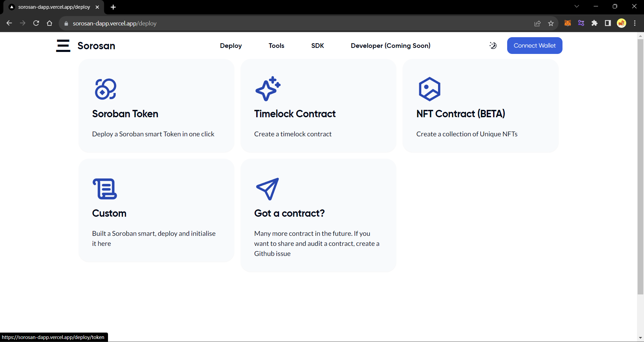Click the paper plane icon
The image size is (644, 342).
(267, 189)
